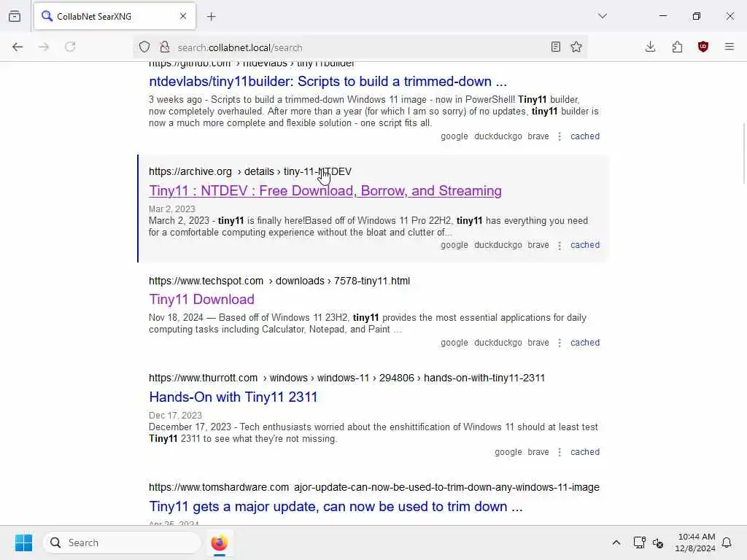Open the Firefox application menu

click(729, 47)
